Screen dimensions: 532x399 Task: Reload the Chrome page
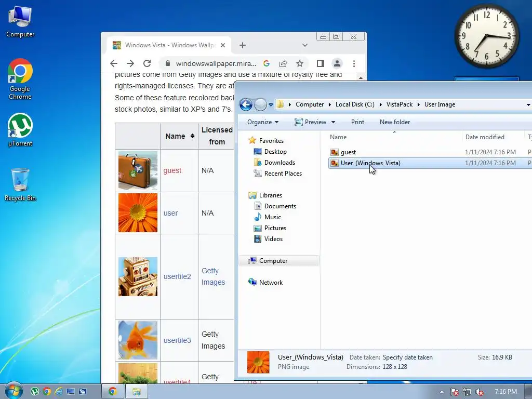[147, 63]
